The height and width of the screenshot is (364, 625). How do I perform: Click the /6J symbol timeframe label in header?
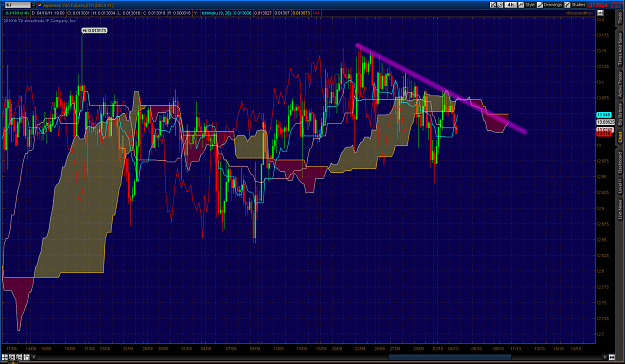[16, 13]
